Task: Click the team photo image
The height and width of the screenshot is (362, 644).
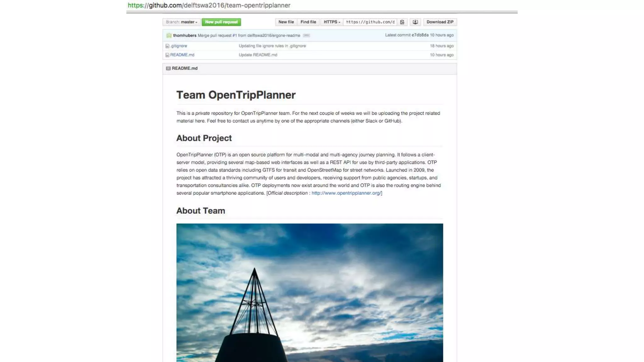Action: (309, 292)
